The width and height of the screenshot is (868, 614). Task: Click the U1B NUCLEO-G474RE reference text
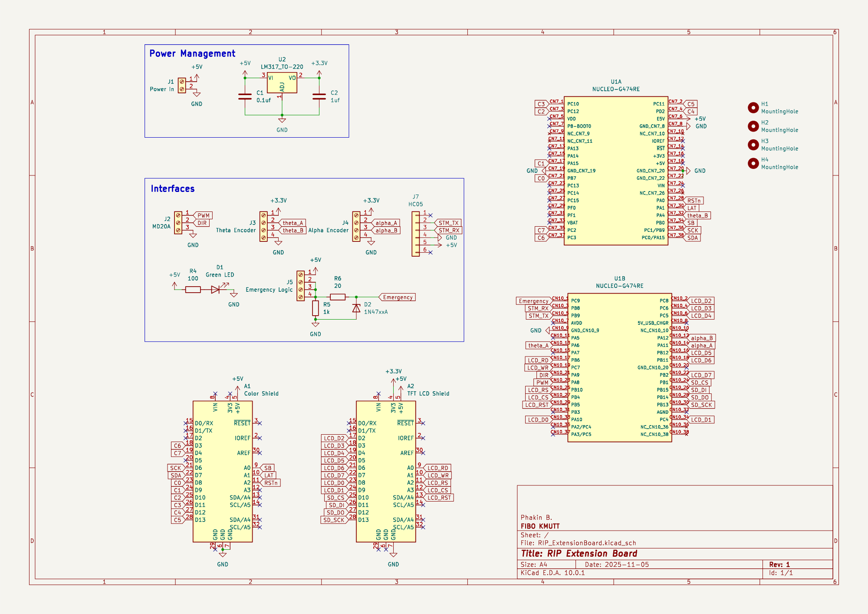pos(619,282)
